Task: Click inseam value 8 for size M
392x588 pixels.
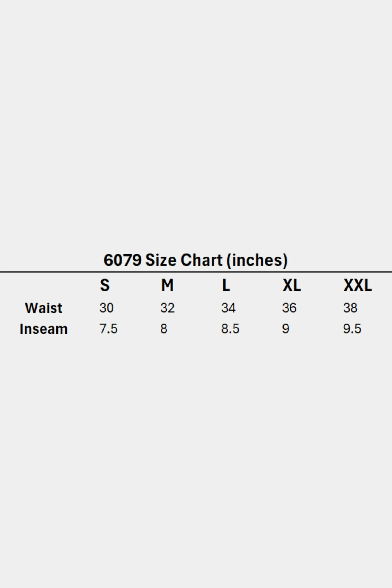Action: 164,328
